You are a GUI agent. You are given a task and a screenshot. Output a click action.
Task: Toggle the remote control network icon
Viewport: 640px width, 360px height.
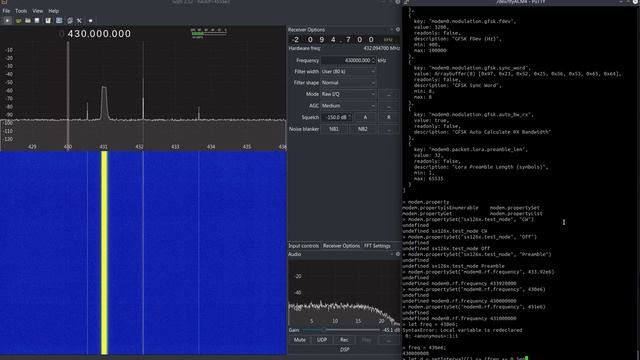point(70,20)
